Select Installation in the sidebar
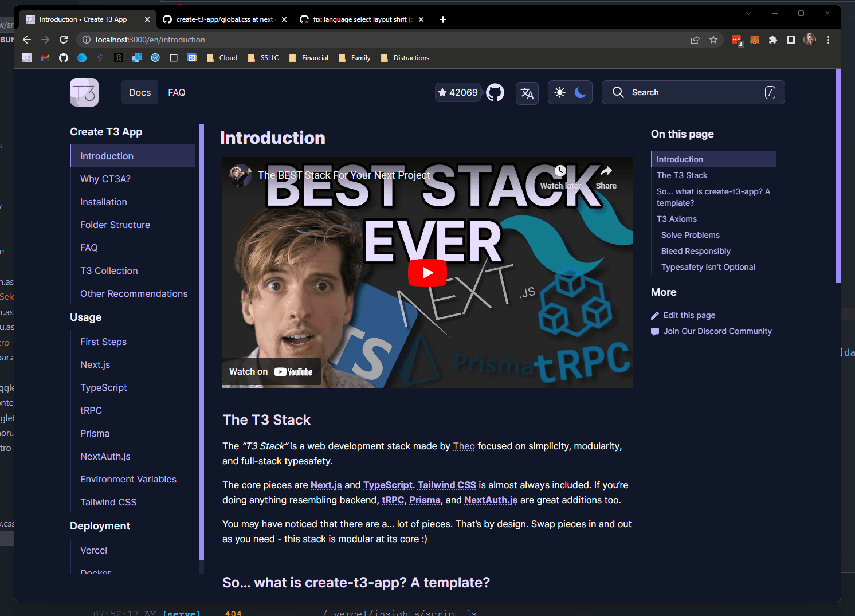 click(x=104, y=202)
